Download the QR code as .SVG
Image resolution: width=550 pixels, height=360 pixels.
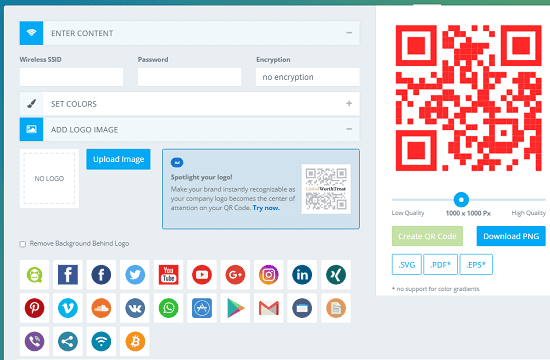(x=407, y=265)
